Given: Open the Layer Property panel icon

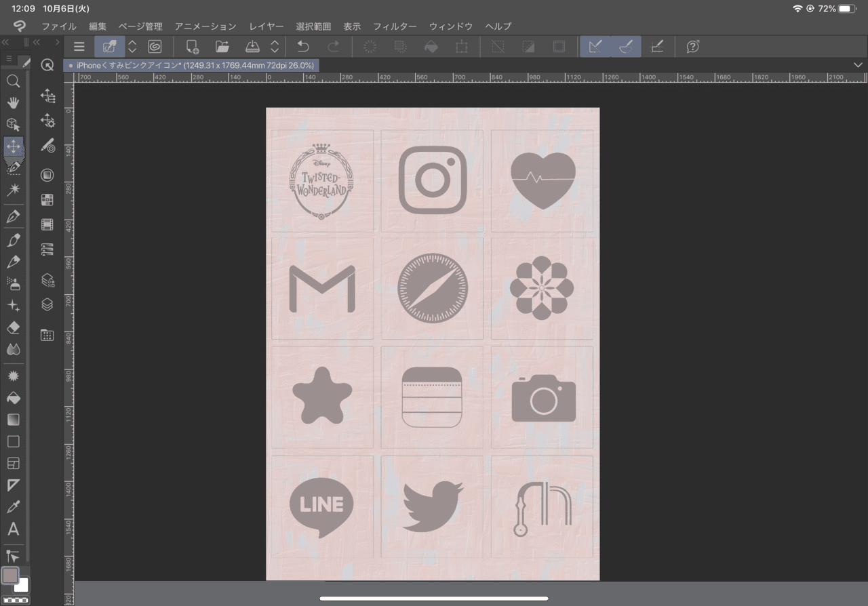Looking at the screenshot, I should (47, 279).
